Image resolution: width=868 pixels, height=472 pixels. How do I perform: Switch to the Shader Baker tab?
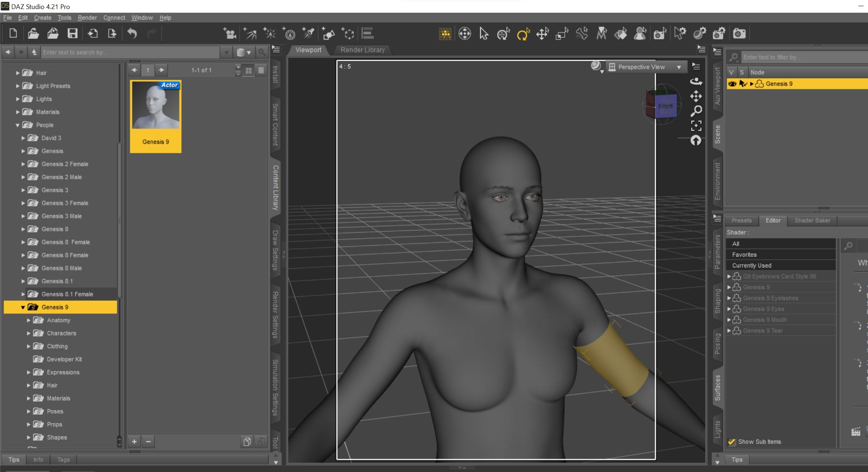coord(812,220)
